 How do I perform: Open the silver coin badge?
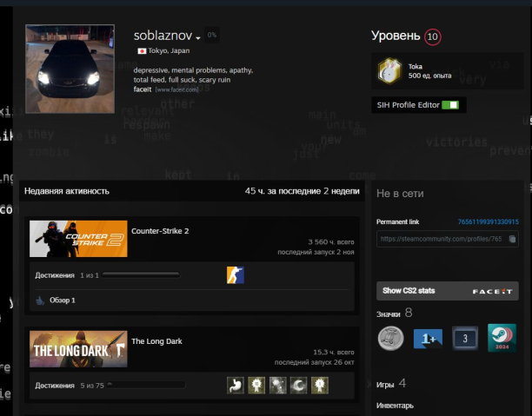tap(390, 338)
